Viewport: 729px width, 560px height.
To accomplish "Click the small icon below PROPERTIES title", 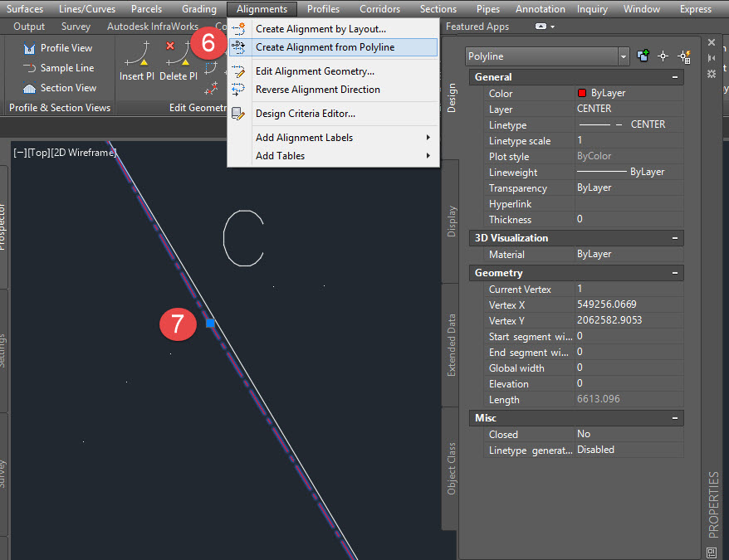I will (712, 552).
